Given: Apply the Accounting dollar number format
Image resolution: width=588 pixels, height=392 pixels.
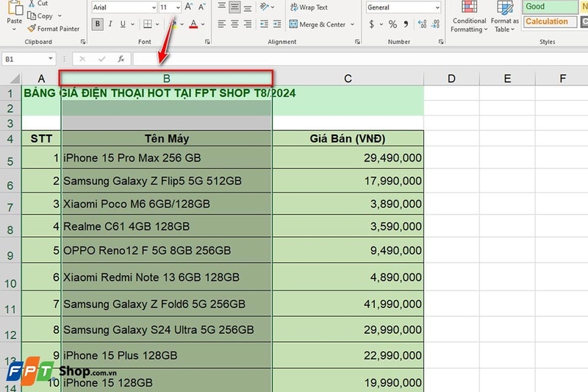Looking at the screenshot, I should (x=371, y=24).
